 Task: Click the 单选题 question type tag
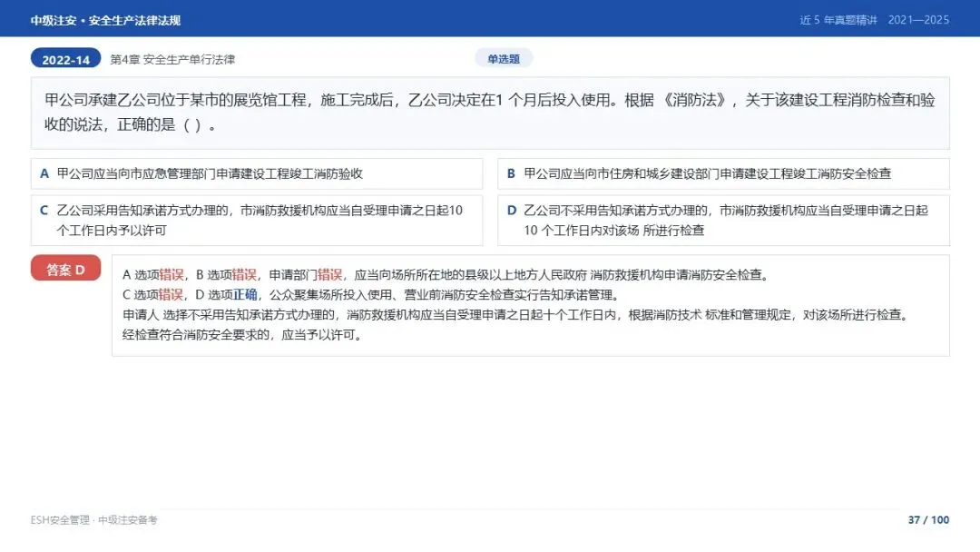[x=504, y=59]
